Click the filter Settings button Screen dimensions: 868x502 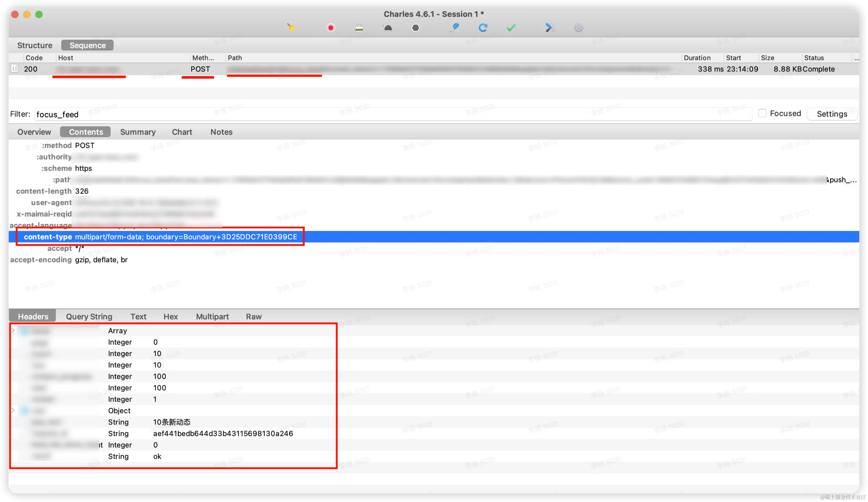click(832, 114)
